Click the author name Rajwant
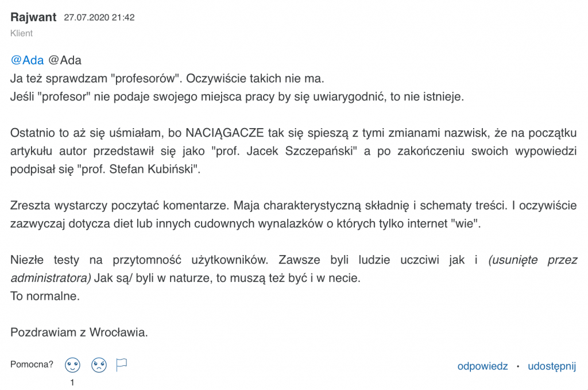The height and width of the screenshot is (390, 588). 33,17
